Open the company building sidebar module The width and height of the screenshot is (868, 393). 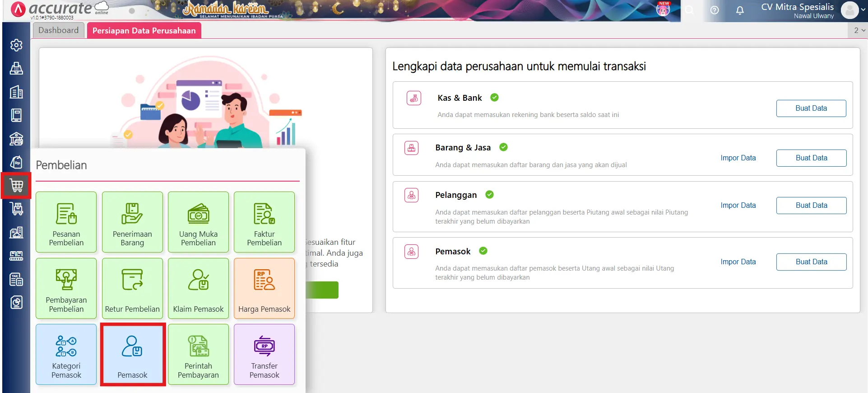tap(16, 92)
